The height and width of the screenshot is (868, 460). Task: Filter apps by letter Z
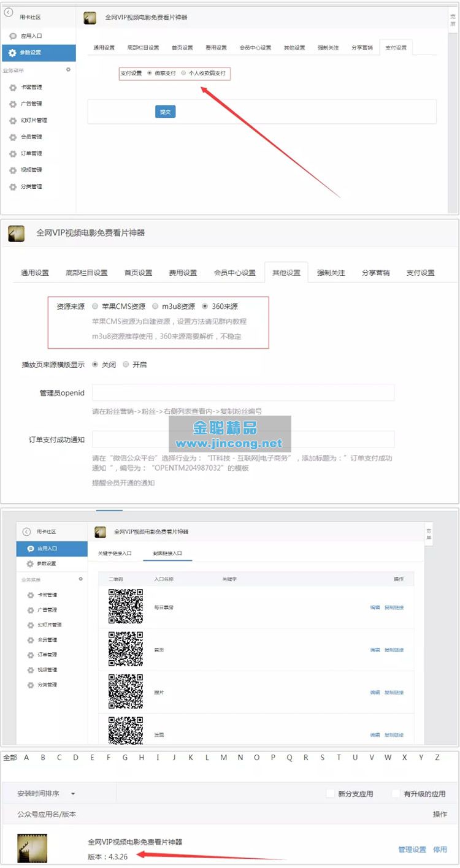437,758
